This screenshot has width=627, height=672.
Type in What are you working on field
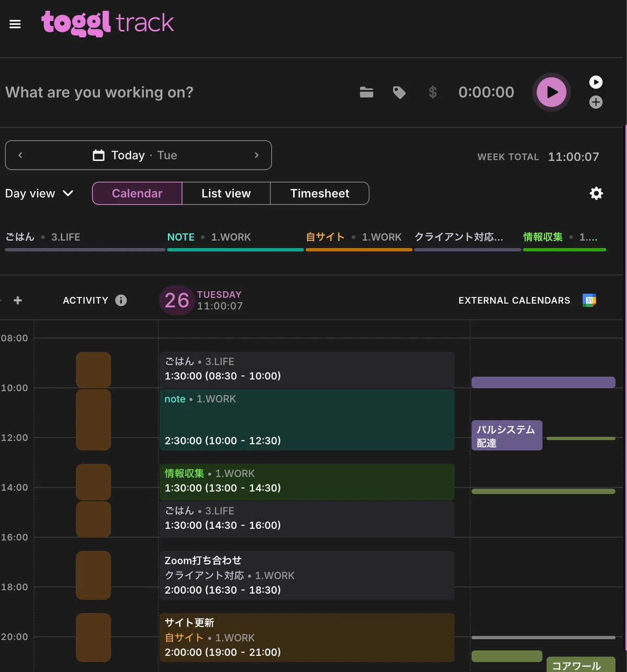coord(99,92)
